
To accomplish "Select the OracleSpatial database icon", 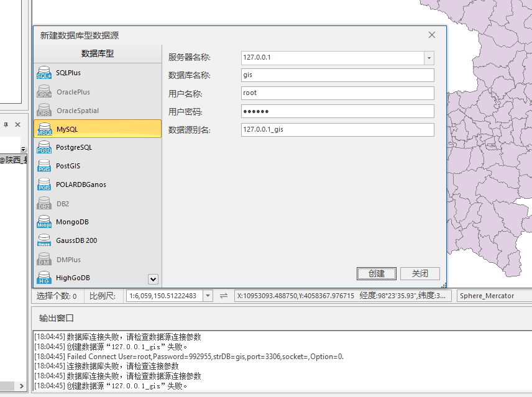I will (x=44, y=111).
